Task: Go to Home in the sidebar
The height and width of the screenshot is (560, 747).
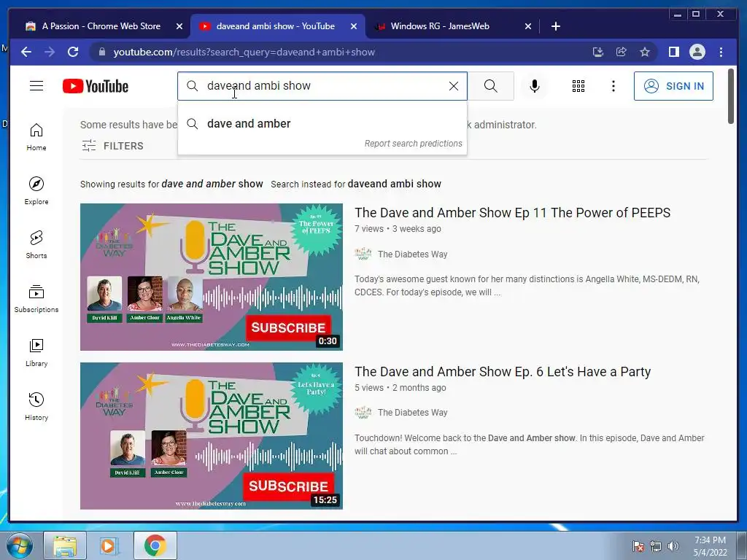Action: 36,137
